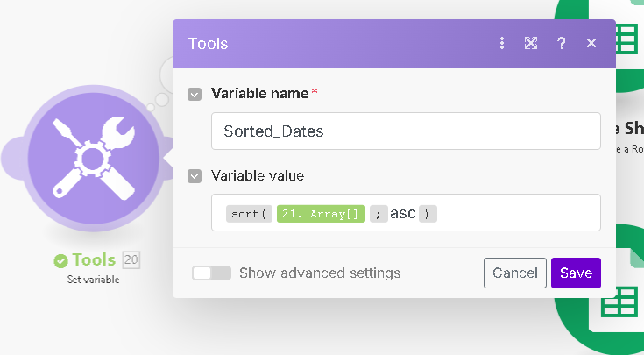Viewport: 644px width, 355px height.
Task: Click the module number 20 badge
Action: click(131, 259)
